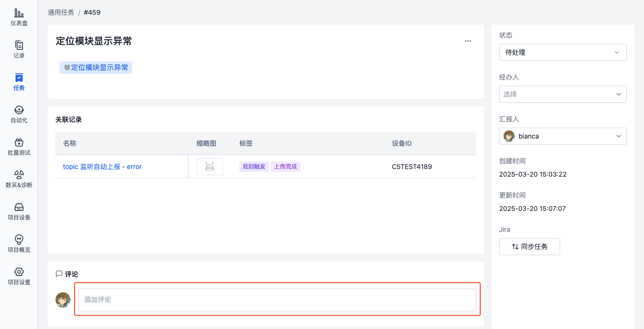Click the 名称 column header
Image resolution: width=644 pixels, height=329 pixels.
(70, 143)
